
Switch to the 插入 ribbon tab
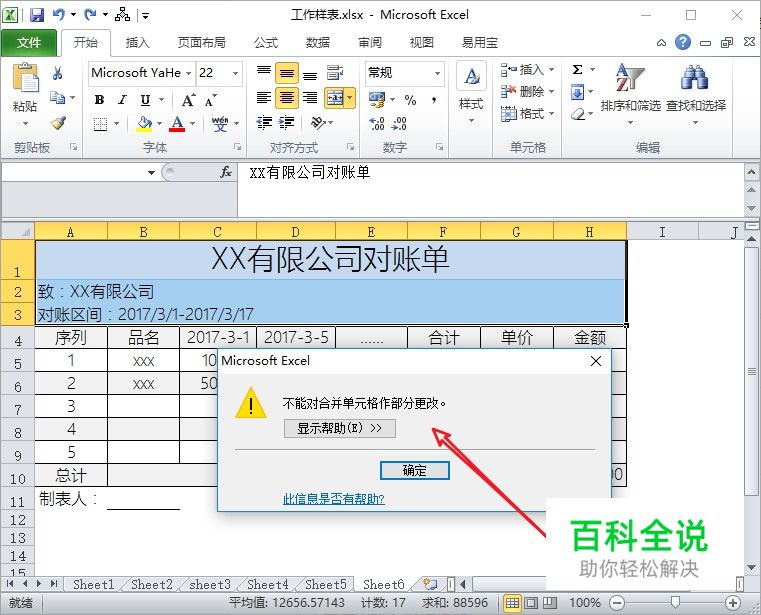(x=138, y=43)
